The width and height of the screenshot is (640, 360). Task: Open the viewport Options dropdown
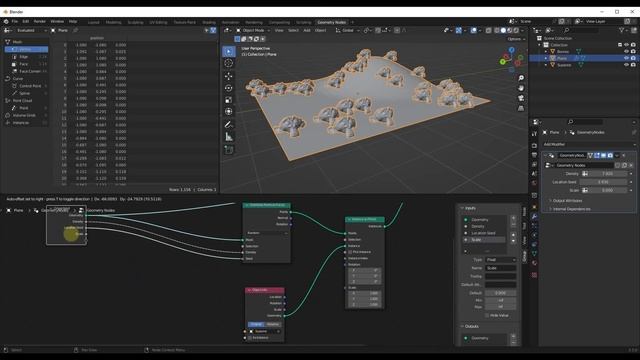[516, 39]
